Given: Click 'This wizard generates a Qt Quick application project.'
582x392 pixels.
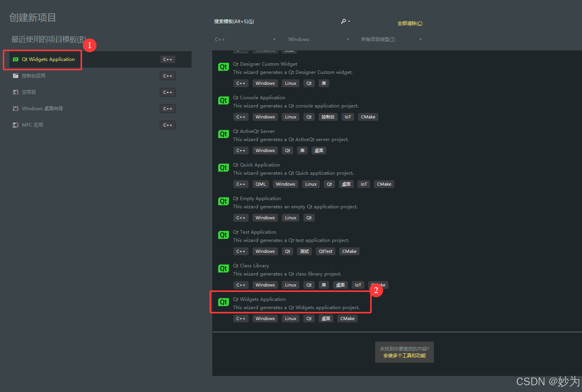Looking at the screenshot, I should click(x=294, y=173).
